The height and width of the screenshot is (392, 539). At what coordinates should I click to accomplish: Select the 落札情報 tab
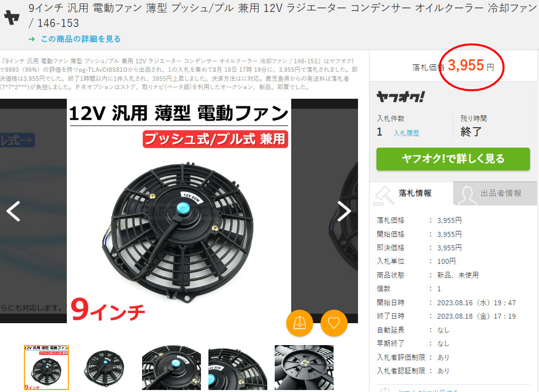pos(411,193)
